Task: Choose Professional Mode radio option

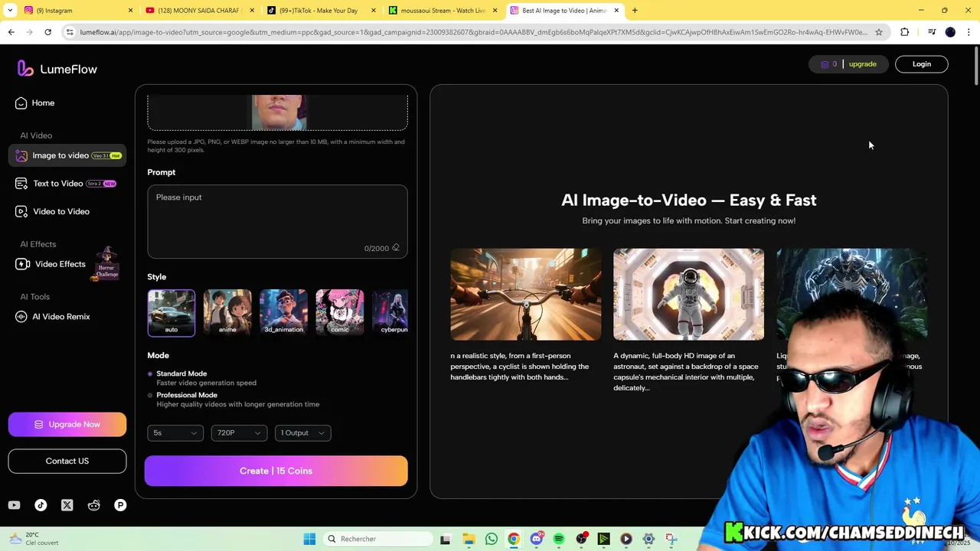Action: point(150,395)
